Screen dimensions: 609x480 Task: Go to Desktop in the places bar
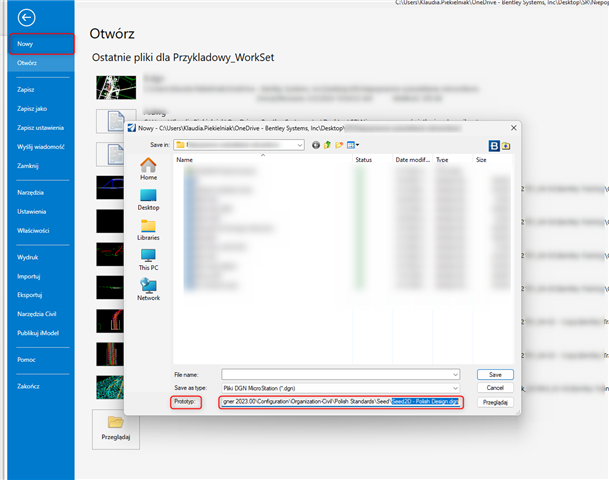pos(148,200)
